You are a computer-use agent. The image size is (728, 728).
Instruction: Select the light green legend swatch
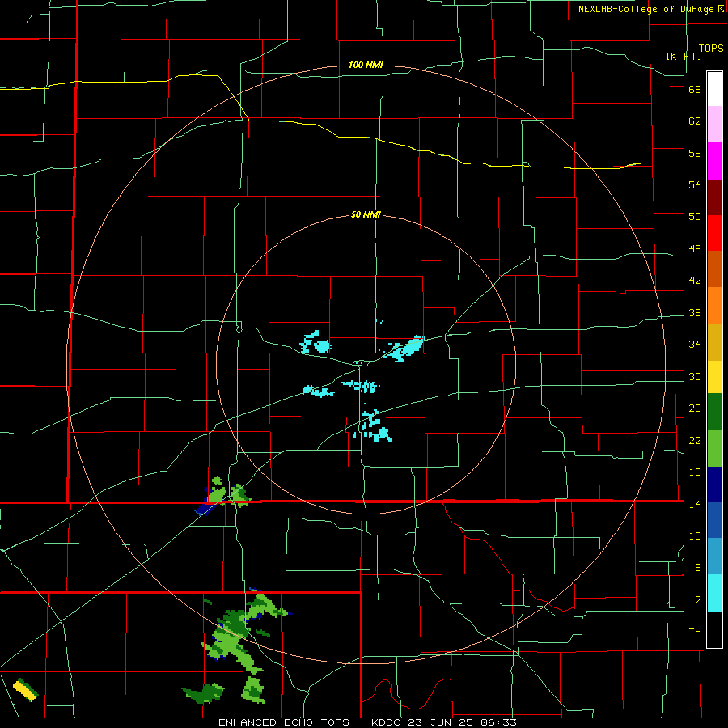[x=714, y=448]
